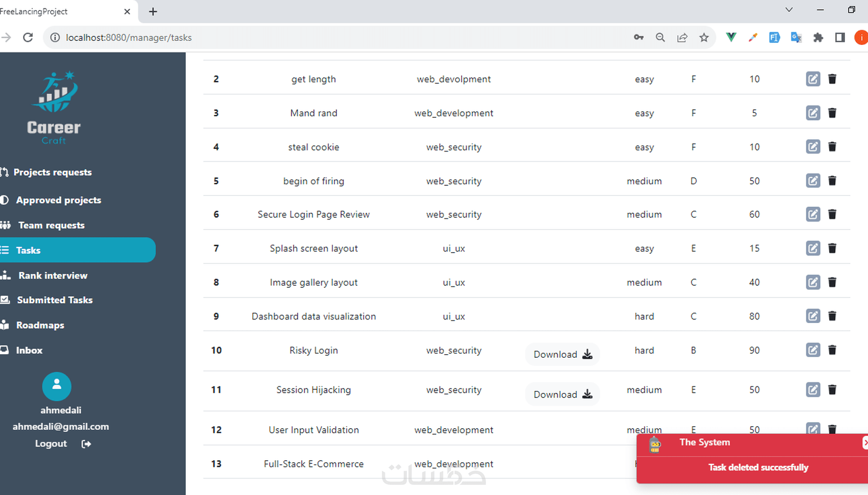Click the ahmedali profile avatar icon
This screenshot has height=495, width=868.
(x=57, y=386)
